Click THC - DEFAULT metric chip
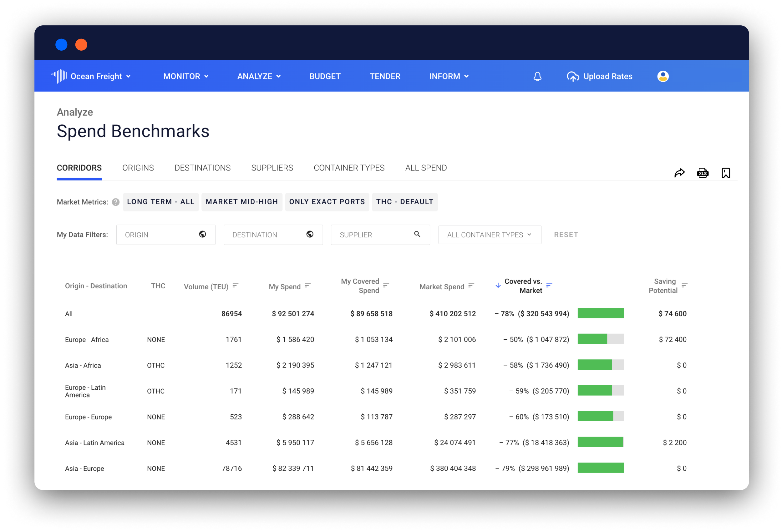Image resolution: width=782 pixels, height=532 pixels. pos(405,202)
